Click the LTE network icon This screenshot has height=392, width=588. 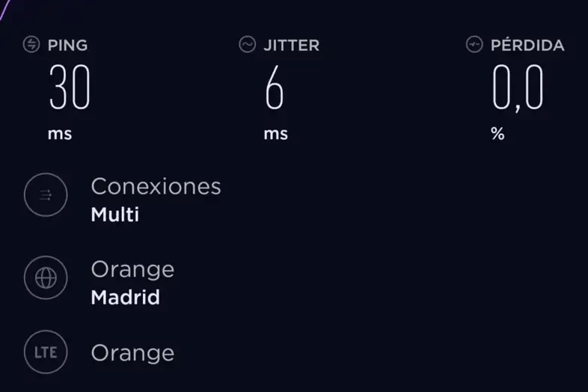pos(46,352)
